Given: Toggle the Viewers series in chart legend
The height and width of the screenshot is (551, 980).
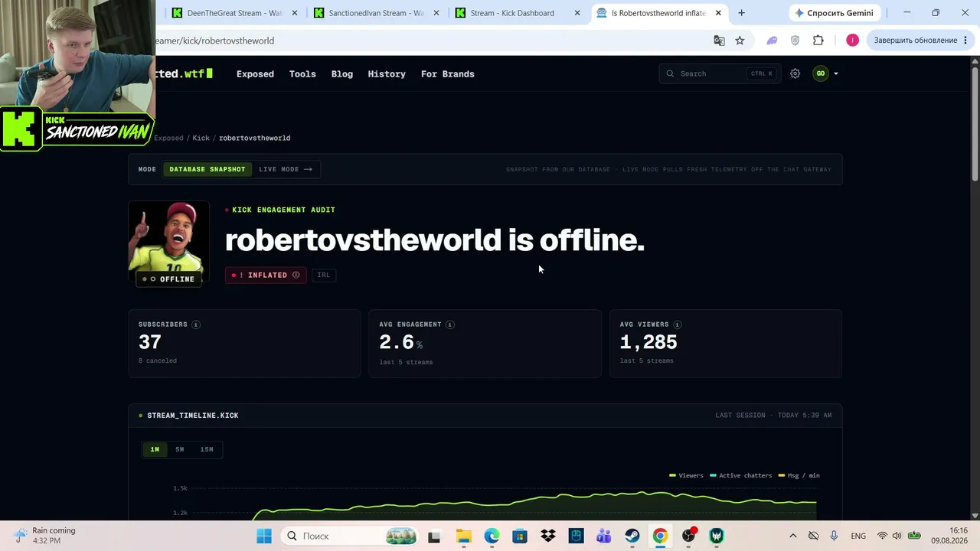Looking at the screenshot, I should [687, 475].
